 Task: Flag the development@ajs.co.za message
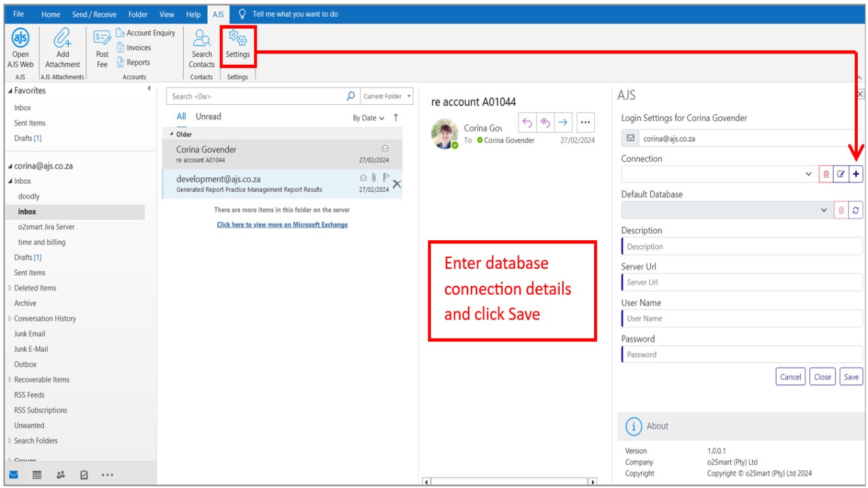pos(386,178)
